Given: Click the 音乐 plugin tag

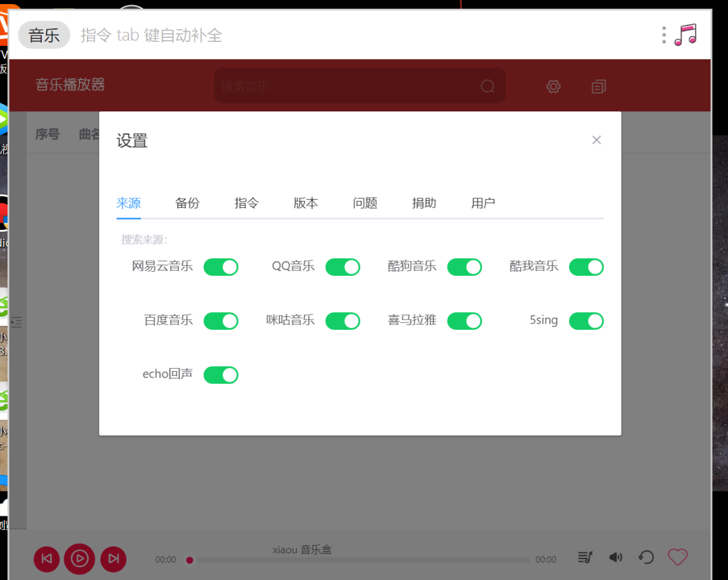Looking at the screenshot, I should coord(44,35).
